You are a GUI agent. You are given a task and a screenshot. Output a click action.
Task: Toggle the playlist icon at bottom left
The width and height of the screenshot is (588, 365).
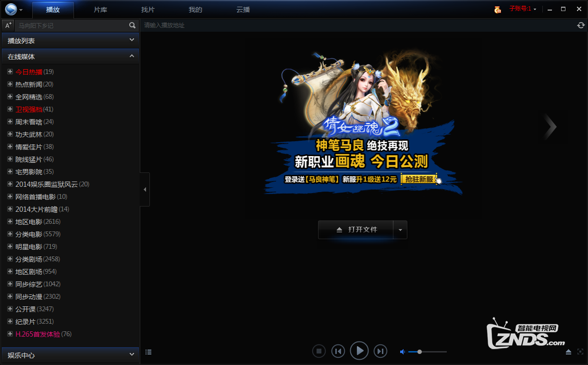tap(148, 352)
